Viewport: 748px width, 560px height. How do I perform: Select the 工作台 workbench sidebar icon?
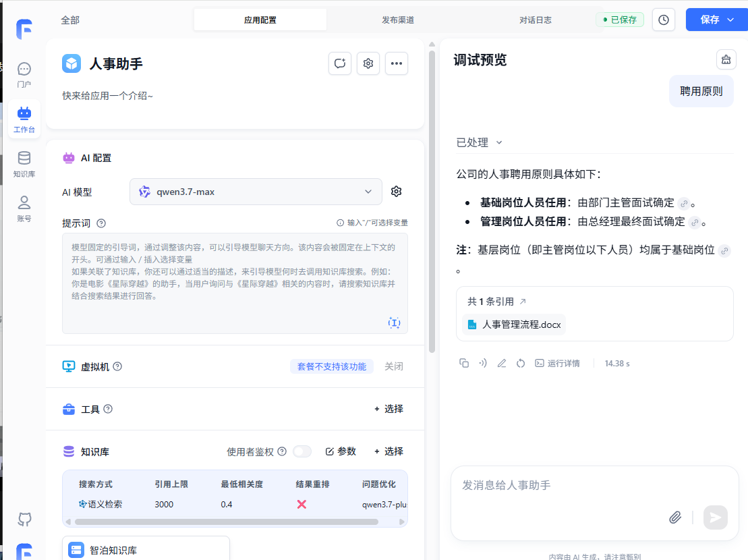pos(24,119)
